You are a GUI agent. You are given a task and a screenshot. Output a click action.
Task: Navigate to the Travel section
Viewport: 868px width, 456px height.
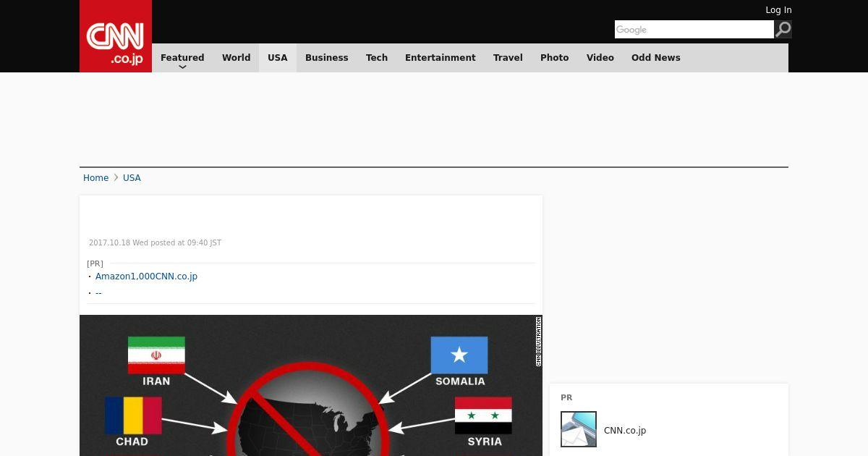pos(508,58)
